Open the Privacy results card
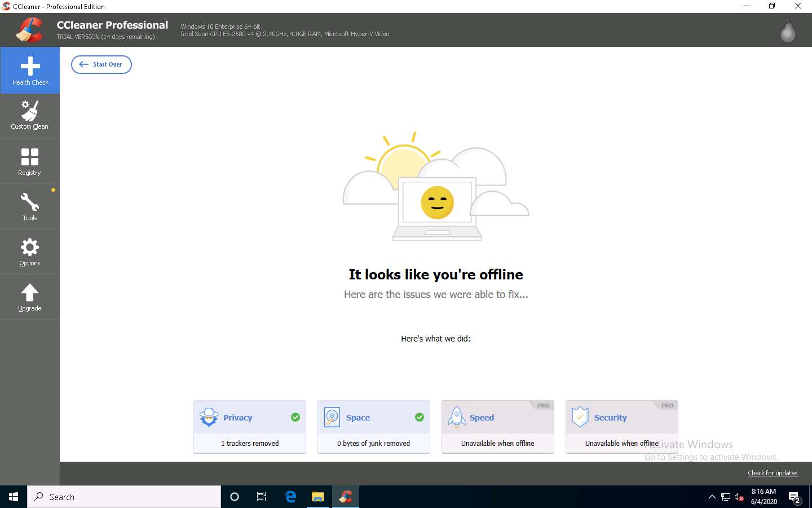Viewport: 812px width, 508px height. tap(250, 427)
